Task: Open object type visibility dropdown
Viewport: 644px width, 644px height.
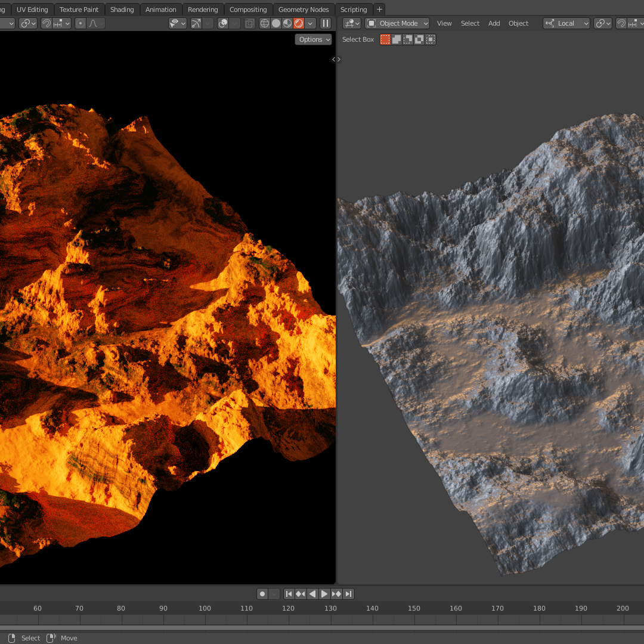Action: (178, 23)
